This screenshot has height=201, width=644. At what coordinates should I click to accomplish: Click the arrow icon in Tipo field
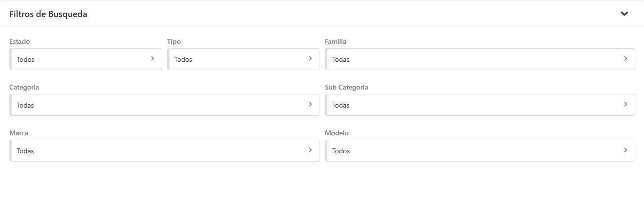tap(310, 58)
